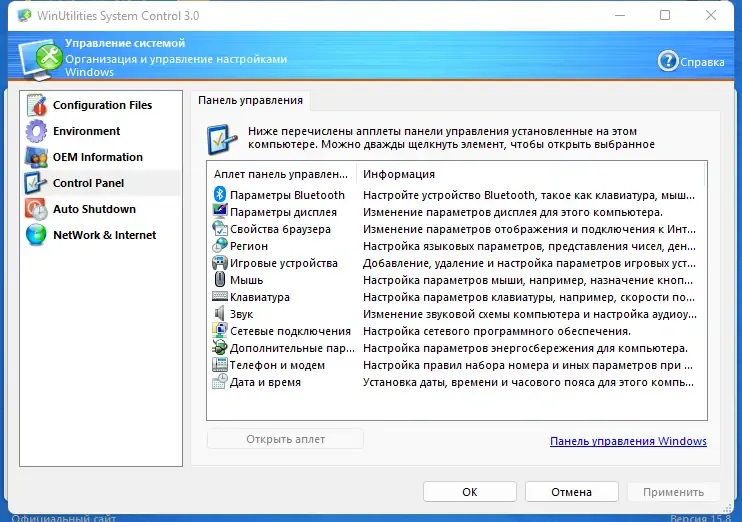Click the OEM Information icon

(x=36, y=157)
